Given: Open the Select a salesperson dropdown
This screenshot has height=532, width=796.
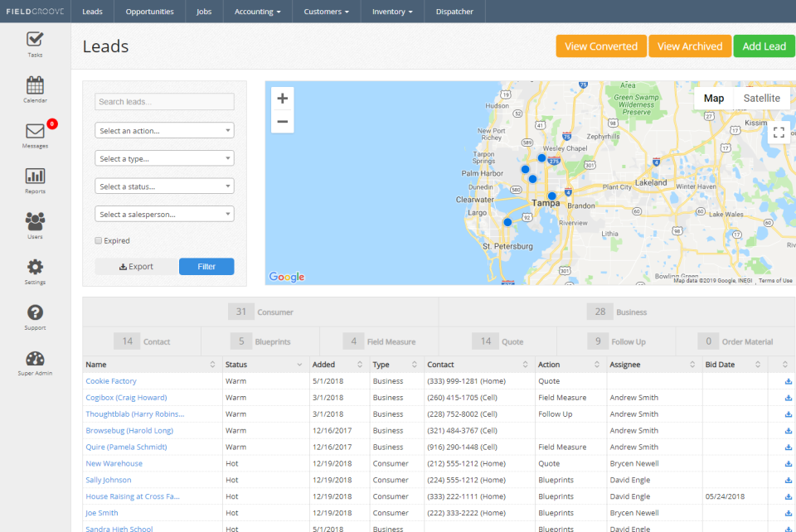Looking at the screenshot, I should [163, 214].
